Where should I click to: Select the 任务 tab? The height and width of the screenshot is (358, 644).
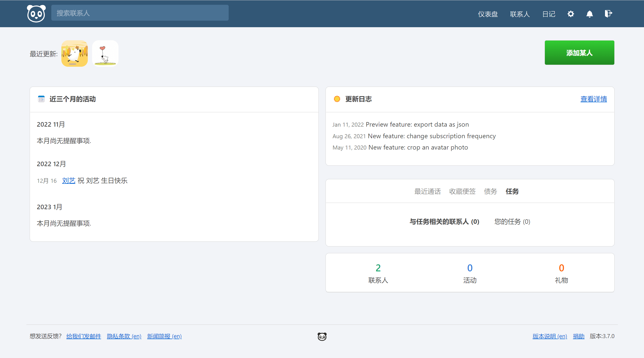[512, 191]
